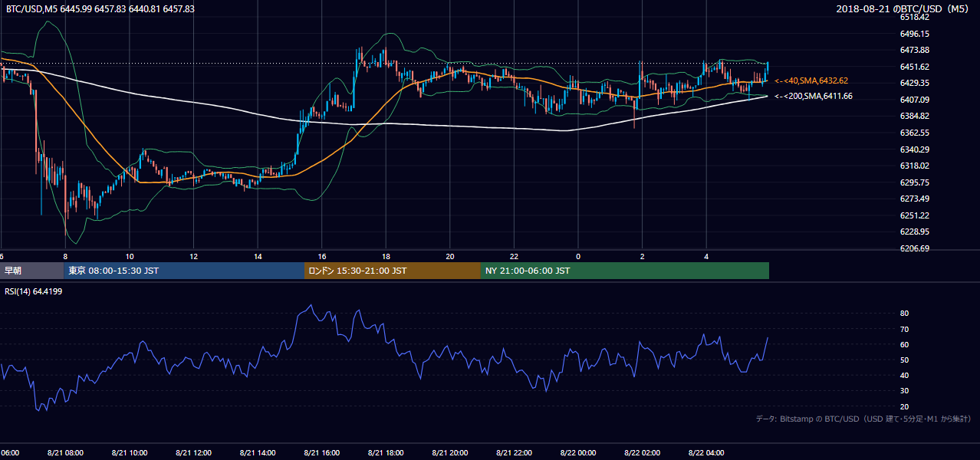Click the RSI scale value 40
980x460 pixels.
905,375
